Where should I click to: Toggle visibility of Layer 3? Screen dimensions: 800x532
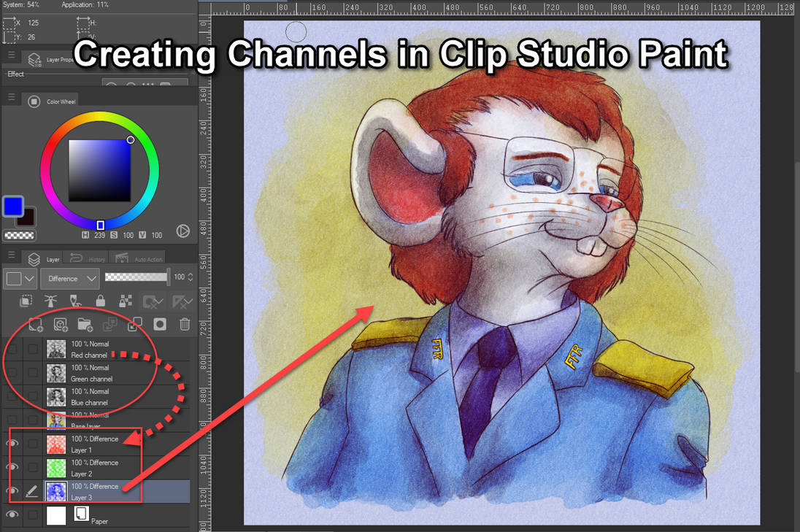coord(12,491)
